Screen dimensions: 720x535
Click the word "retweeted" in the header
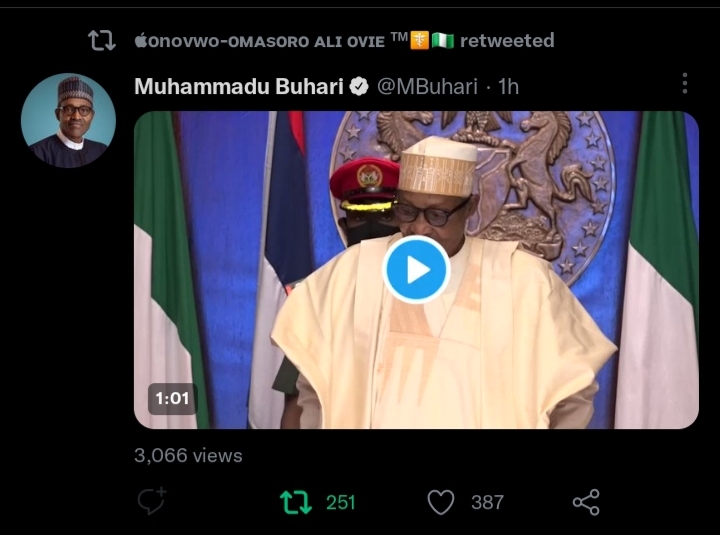tap(506, 41)
